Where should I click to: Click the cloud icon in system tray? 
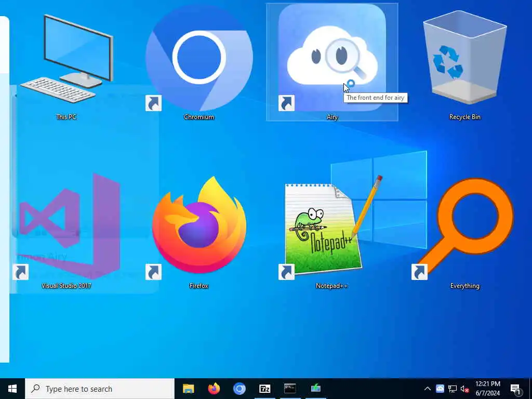tap(440, 389)
